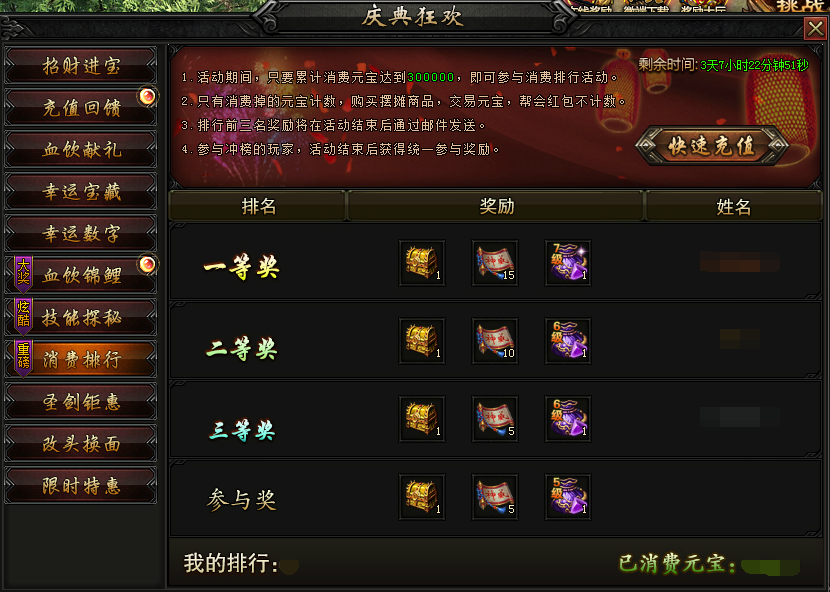Close the 庆典狂欢 window
Viewport: 830px width, 592px height.
point(815,29)
